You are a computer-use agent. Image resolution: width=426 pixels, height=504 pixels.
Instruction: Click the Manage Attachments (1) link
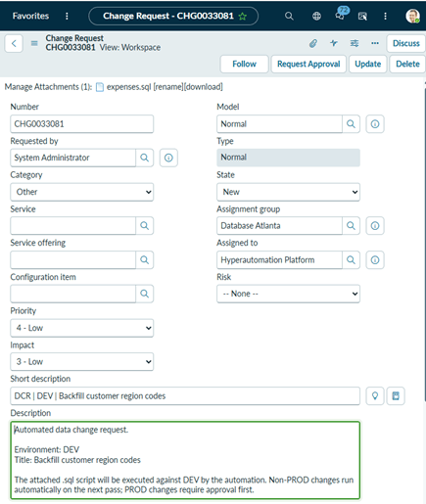tap(48, 87)
